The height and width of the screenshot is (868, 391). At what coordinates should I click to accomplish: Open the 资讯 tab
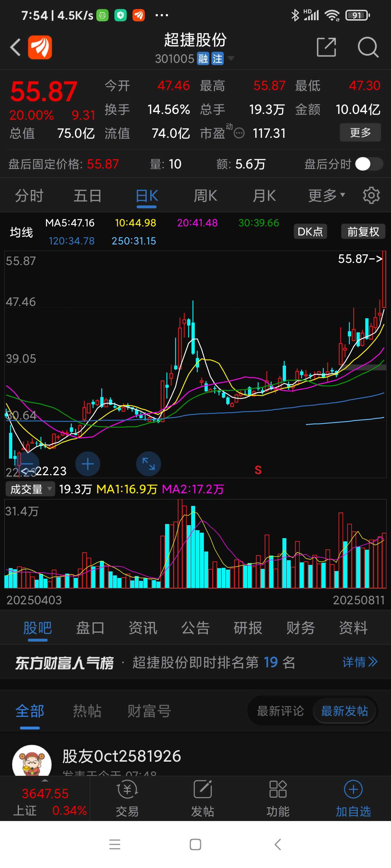[x=143, y=628]
